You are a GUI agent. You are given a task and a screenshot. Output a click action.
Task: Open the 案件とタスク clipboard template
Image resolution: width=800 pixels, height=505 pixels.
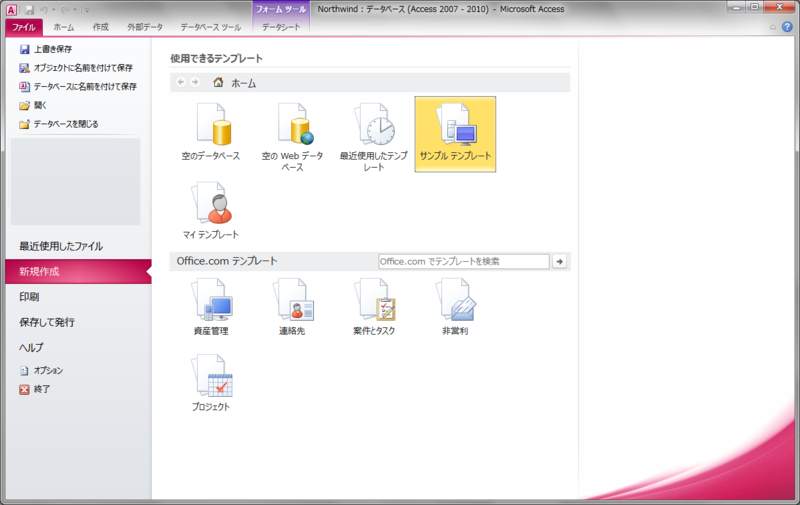pos(374,307)
